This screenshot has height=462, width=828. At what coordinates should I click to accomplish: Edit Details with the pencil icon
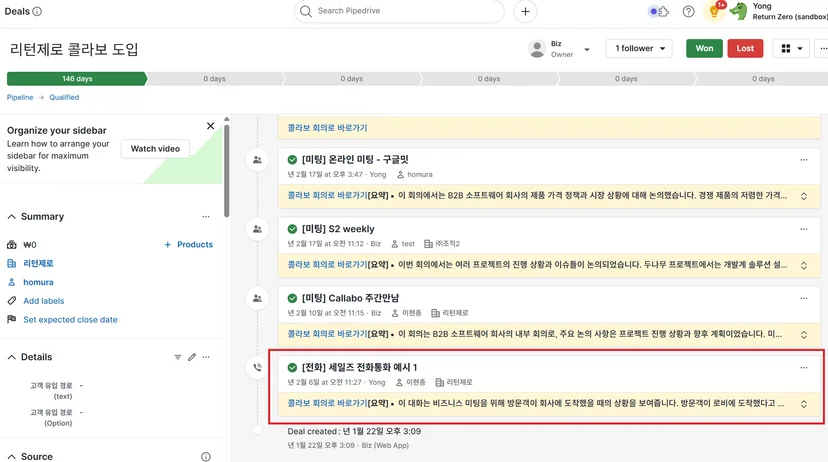coord(192,357)
